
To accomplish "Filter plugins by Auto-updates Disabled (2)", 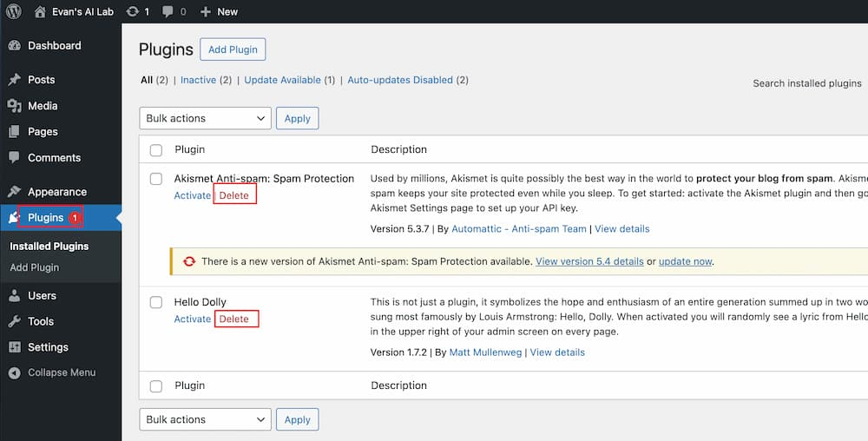I will (x=408, y=80).
